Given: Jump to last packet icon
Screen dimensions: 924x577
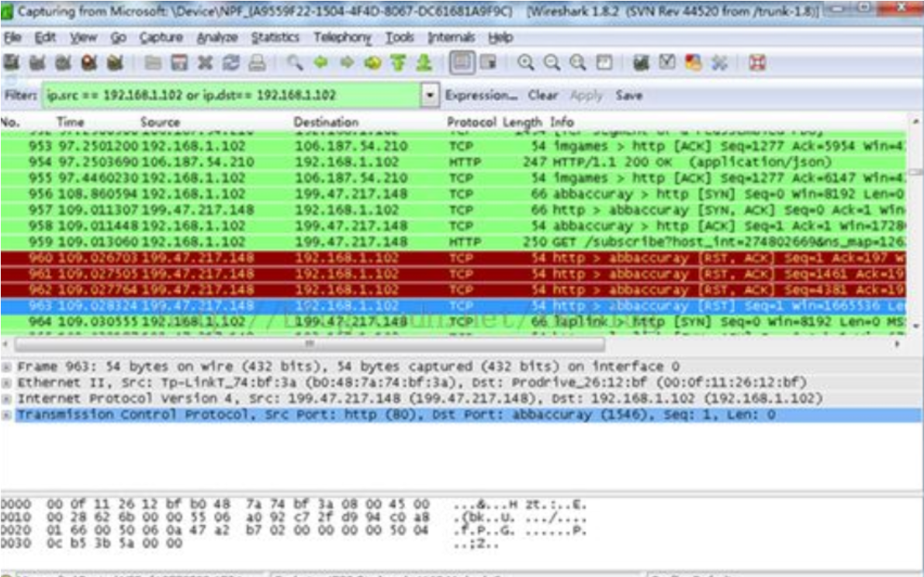Looking at the screenshot, I should click(x=424, y=62).
